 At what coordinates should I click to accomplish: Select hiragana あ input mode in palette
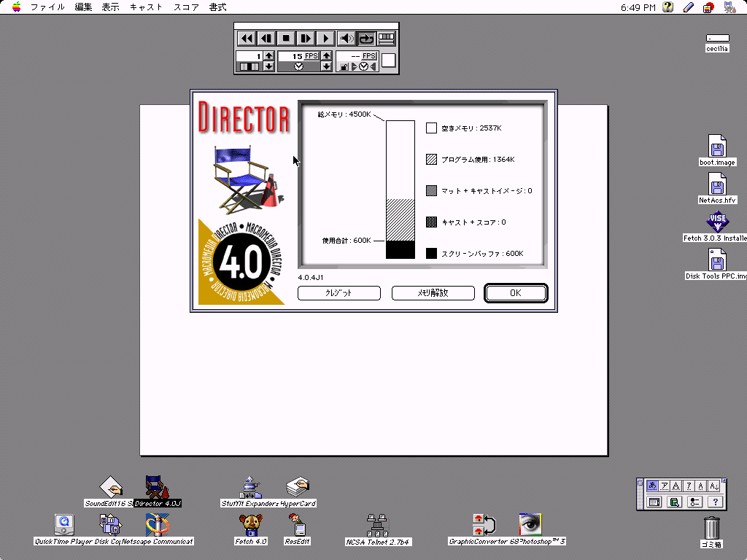[x=652, y=486]
